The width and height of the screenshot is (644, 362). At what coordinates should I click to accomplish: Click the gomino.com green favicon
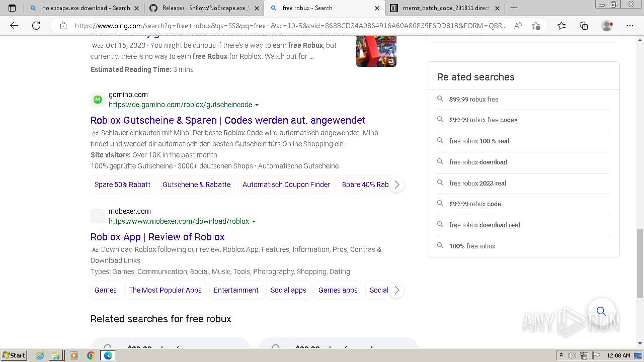coord(98,100)
